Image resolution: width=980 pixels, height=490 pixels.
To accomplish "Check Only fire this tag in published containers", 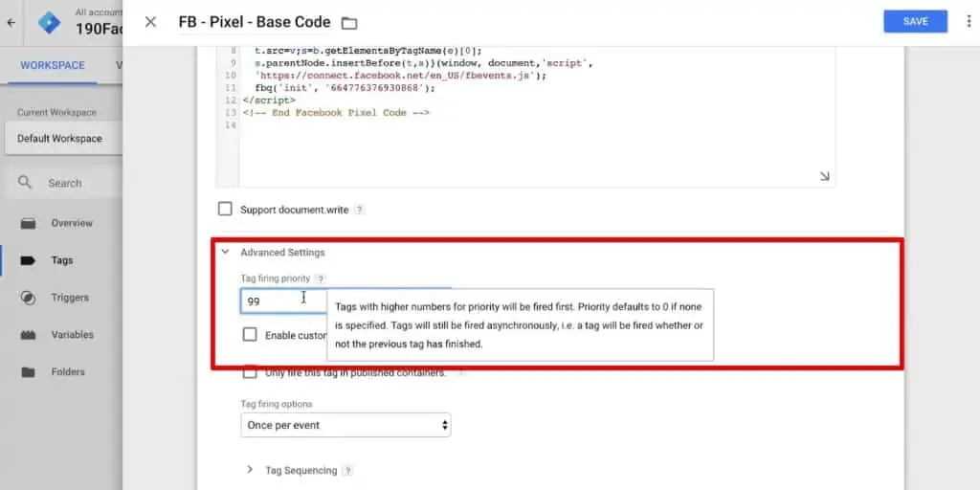I will (x=250, y=373).
